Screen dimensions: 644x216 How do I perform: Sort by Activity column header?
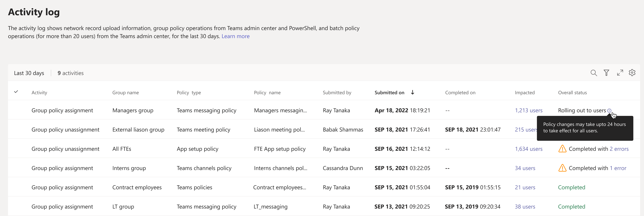39,93
